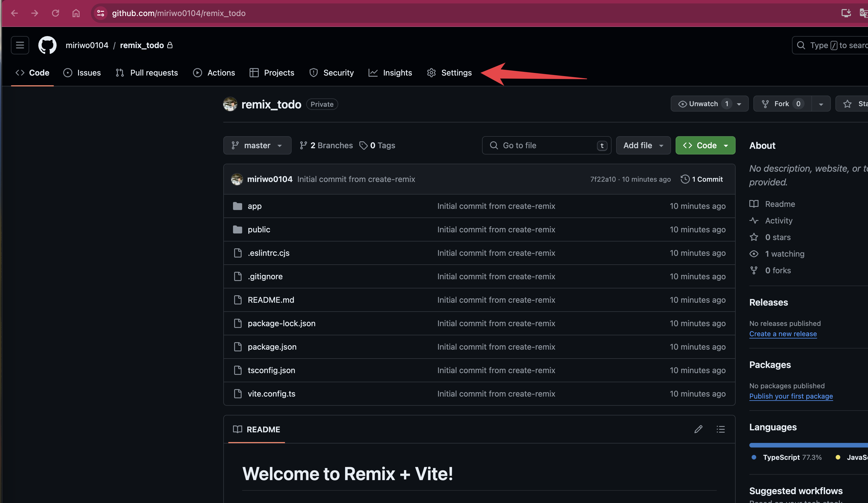The height and width of the screenshot is (503, 868).
Task: Click the site information icon in address bar
Action: [x=101, y=13]
